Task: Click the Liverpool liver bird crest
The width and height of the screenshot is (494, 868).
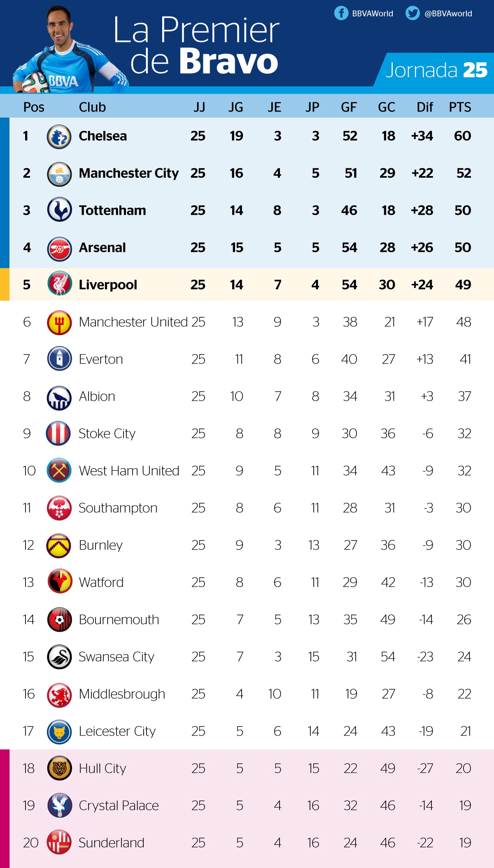Action: (x=59, y=284)
